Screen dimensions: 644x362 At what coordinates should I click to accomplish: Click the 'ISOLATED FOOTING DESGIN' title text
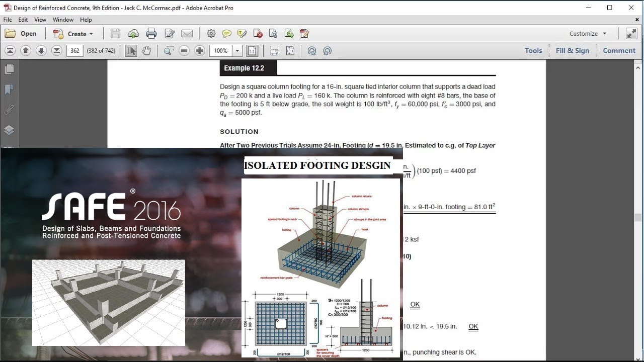click(x=317, y=165)
